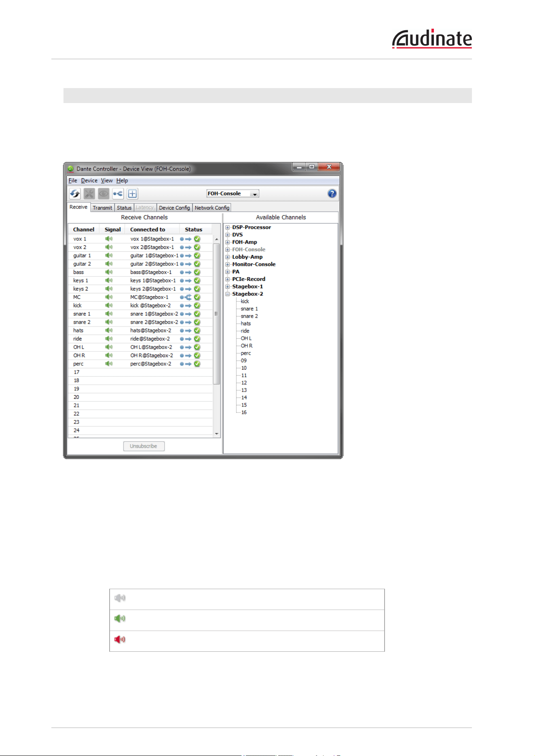Viewport: 535px width, 756px height.
Task: Expand the PCIe-Record tree node
Action: (x=228, y=279)
